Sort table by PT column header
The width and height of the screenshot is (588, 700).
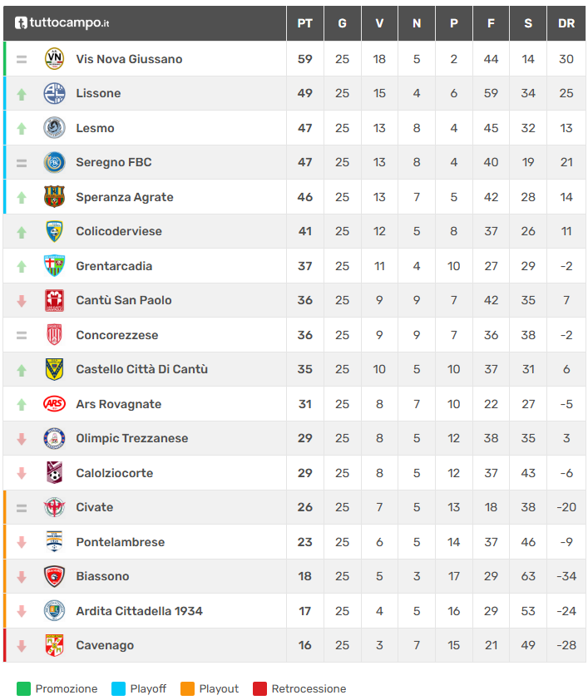pos(305,23)
